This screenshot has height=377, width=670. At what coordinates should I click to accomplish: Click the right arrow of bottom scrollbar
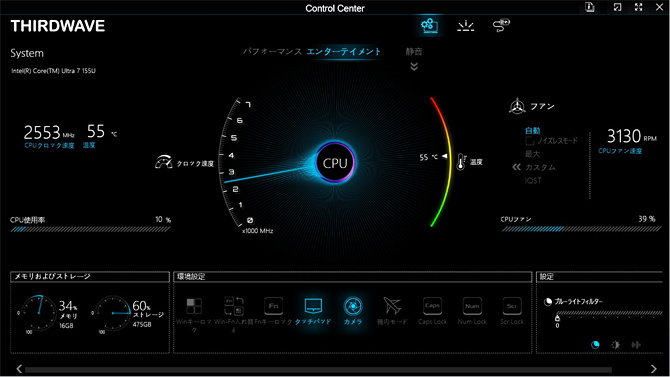653,368
